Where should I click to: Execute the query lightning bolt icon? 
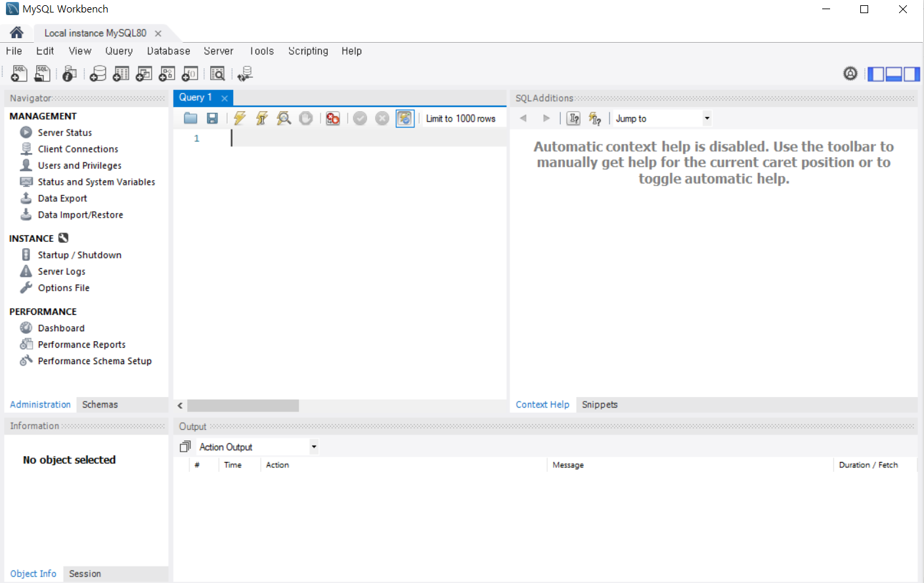240,118
